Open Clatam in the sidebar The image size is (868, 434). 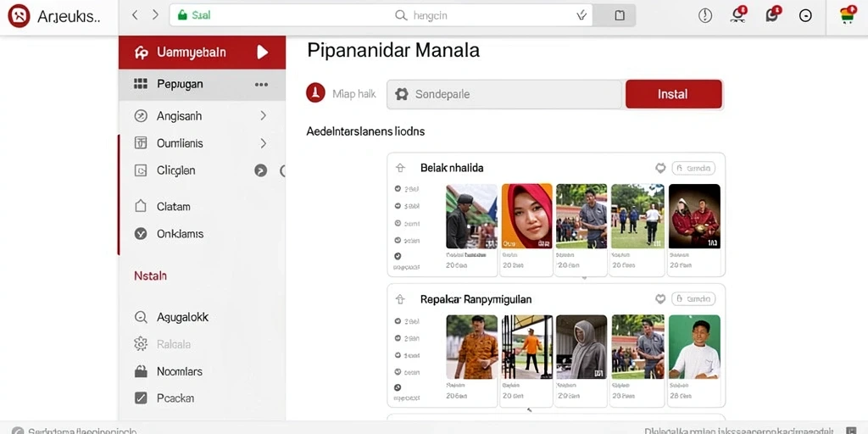pos(173,207)
